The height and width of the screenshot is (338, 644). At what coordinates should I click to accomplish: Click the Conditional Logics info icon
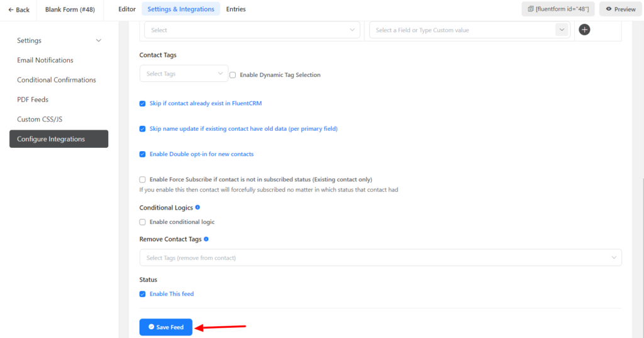(197, 207)
